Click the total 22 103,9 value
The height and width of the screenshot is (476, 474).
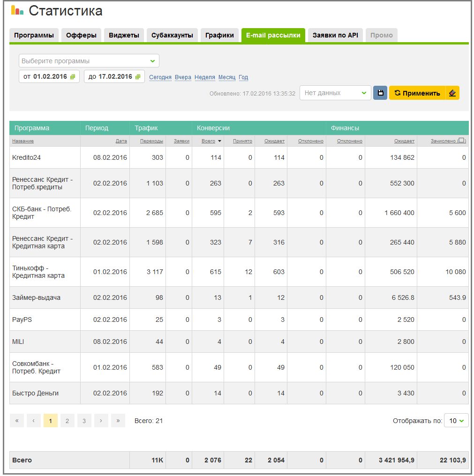(453, 460)
